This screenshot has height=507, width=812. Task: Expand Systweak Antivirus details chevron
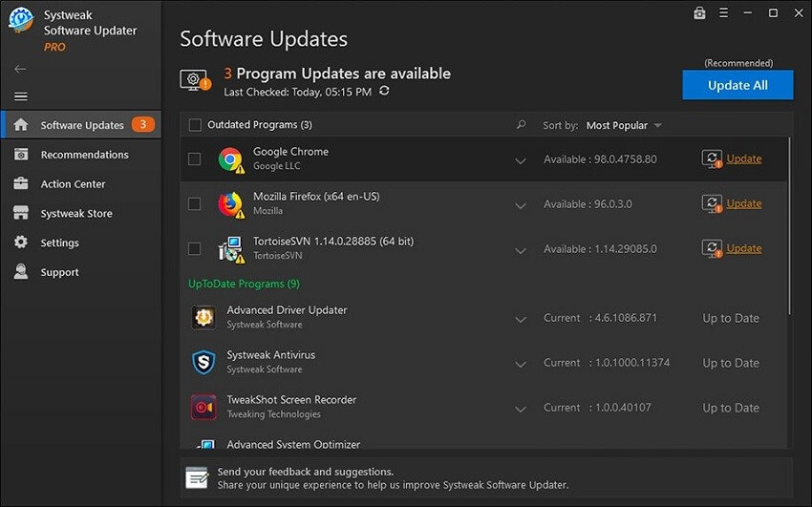(x=521, y=365)
